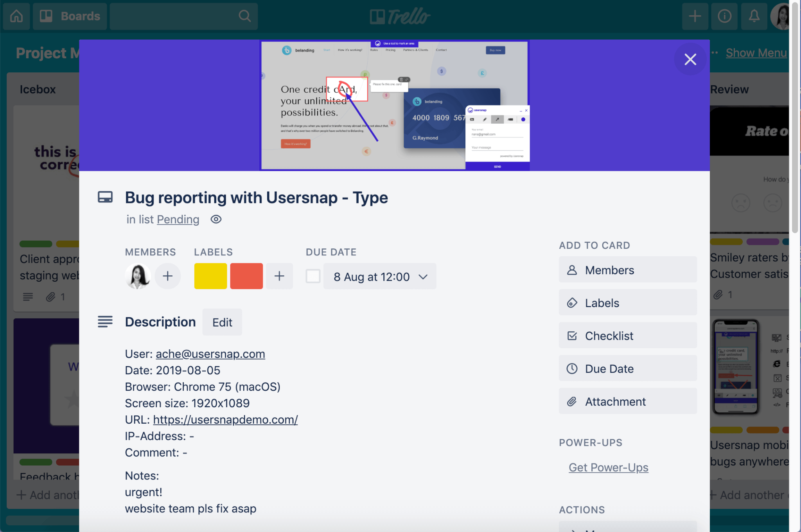Viewport: 801px width, 532px height.
Task: Click the Labels button in Add to Card
Action: (628, 303)
